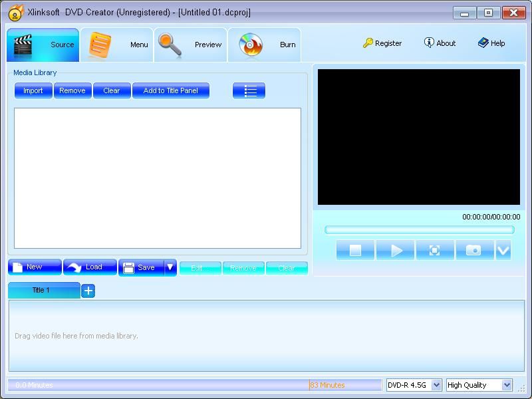This screenshot has width=532, height=399.
Task: Click the empty media library list
Action: pyautogui.click(x=158, y=178)
